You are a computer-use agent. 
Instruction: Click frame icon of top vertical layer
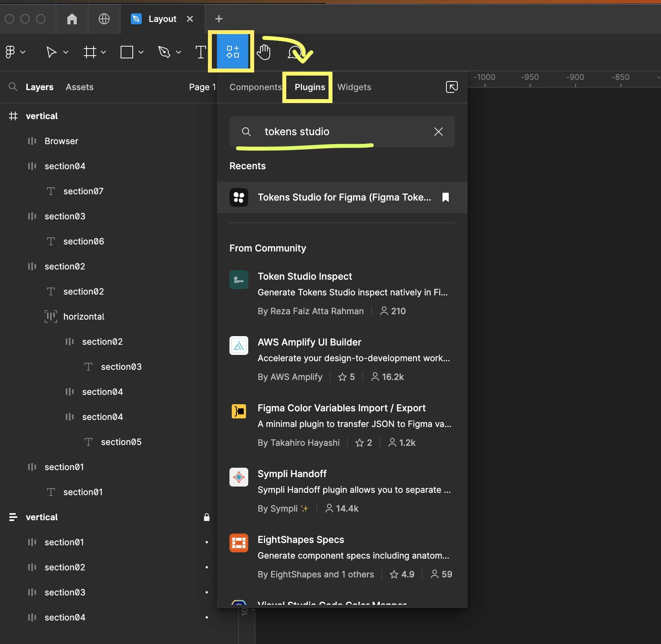coord(13,116)
